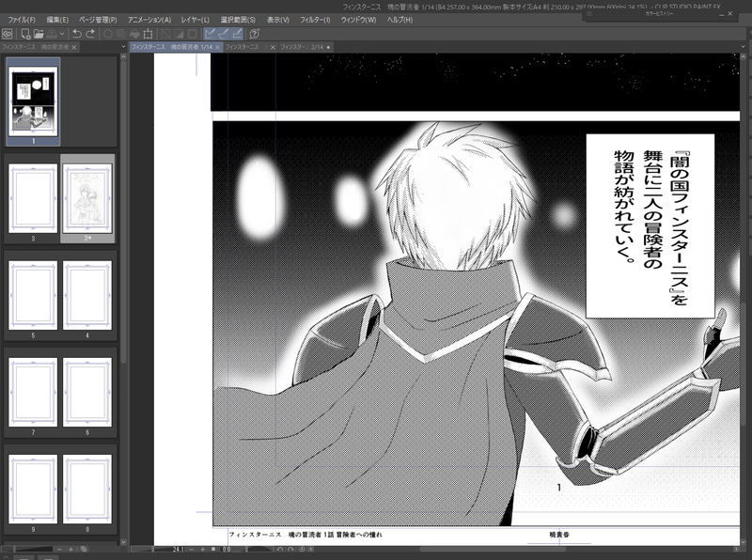The height and width of the screenshot is (560, 752).
Task: Select page 5 thumbnail
Action: 33,295
